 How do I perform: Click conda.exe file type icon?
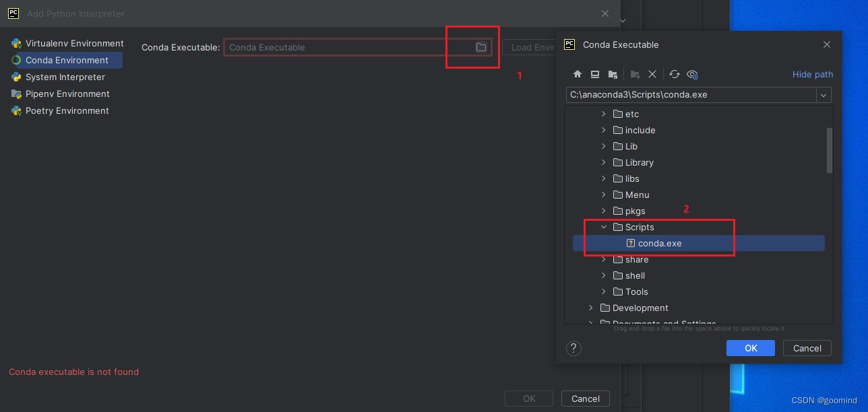pyautogui.click(x=631, y=243)
